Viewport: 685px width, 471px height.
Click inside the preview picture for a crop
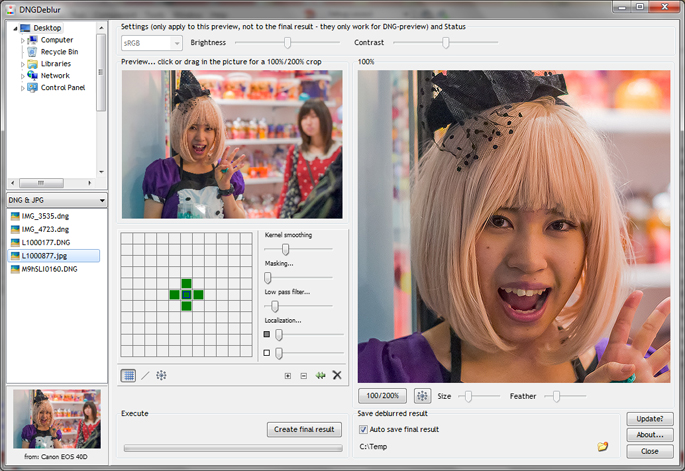(x=232, y=144)
